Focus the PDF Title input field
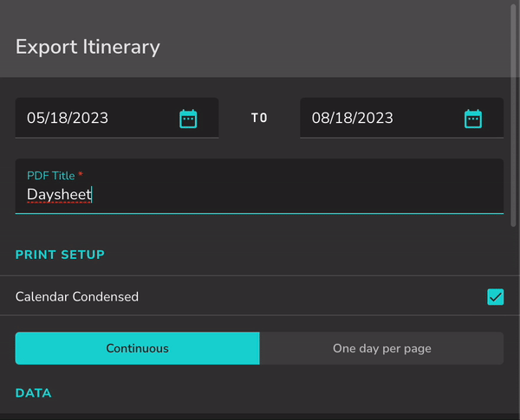 (x=259, y=186)
